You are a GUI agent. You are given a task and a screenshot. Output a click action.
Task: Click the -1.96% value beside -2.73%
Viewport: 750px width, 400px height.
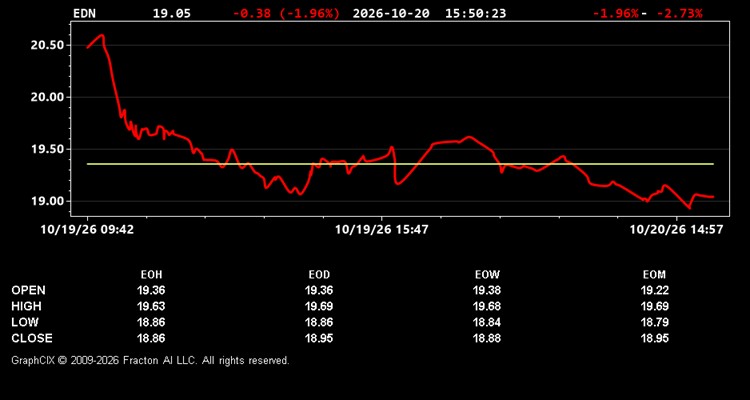(x=616, y=13)
